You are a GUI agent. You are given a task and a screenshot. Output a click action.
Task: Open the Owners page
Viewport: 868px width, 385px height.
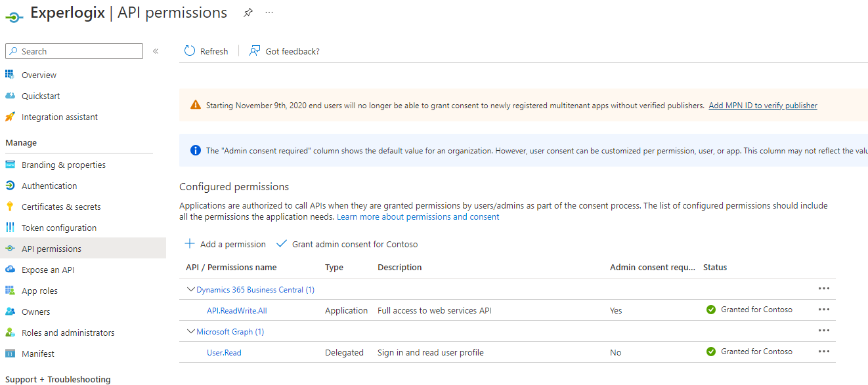coord(36,312)
